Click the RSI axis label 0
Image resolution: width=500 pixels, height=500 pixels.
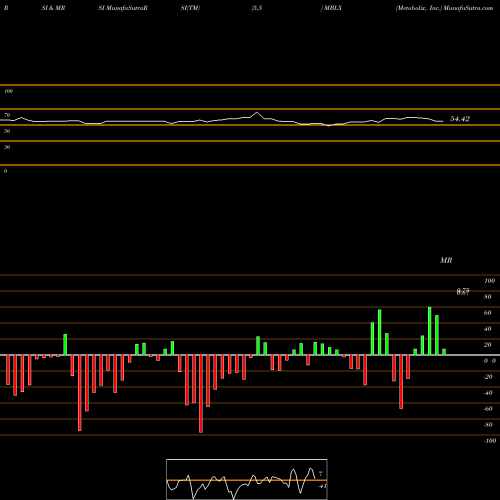(x=5, y=171)
